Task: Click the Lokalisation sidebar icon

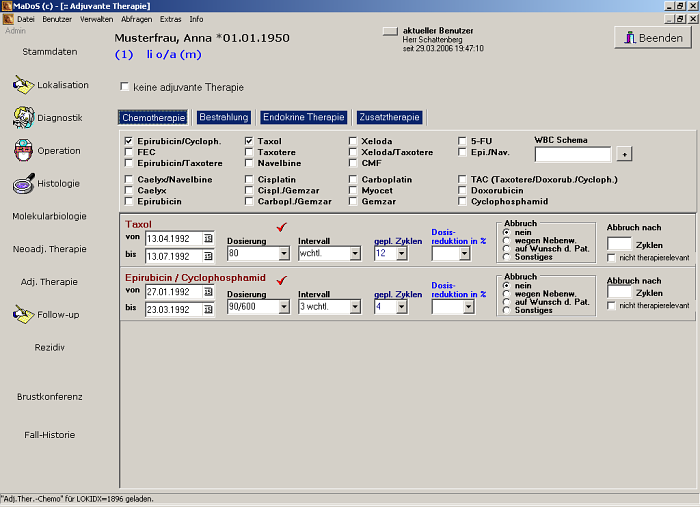Action: 23,86
